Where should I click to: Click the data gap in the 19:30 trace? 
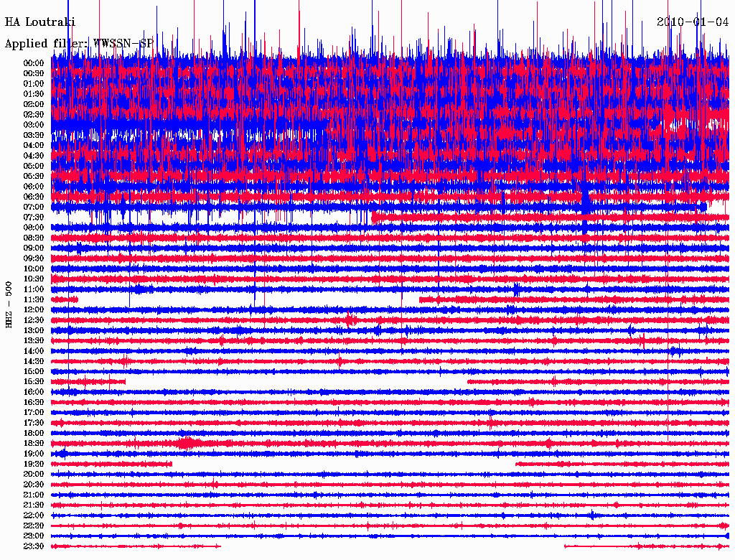pyautogui.click(x=343, y=464)
